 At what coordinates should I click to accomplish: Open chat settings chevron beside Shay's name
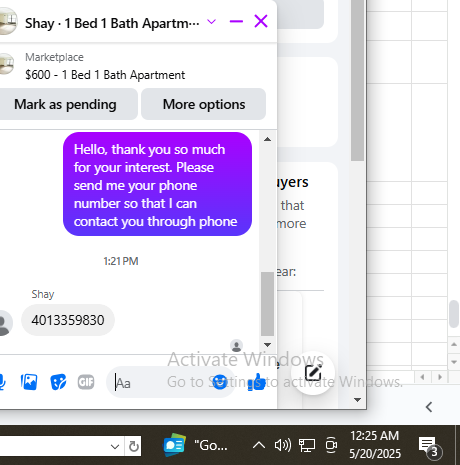211,22
